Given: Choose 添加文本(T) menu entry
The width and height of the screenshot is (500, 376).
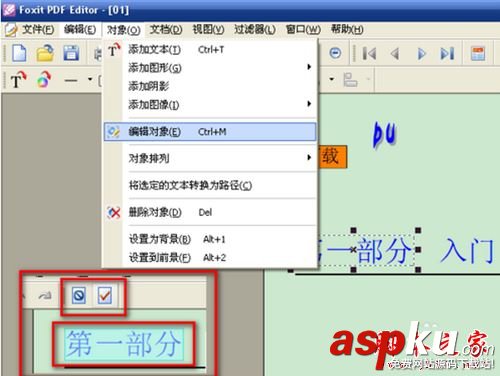Looking at the screenshot, I should click(x=210, y=50).
